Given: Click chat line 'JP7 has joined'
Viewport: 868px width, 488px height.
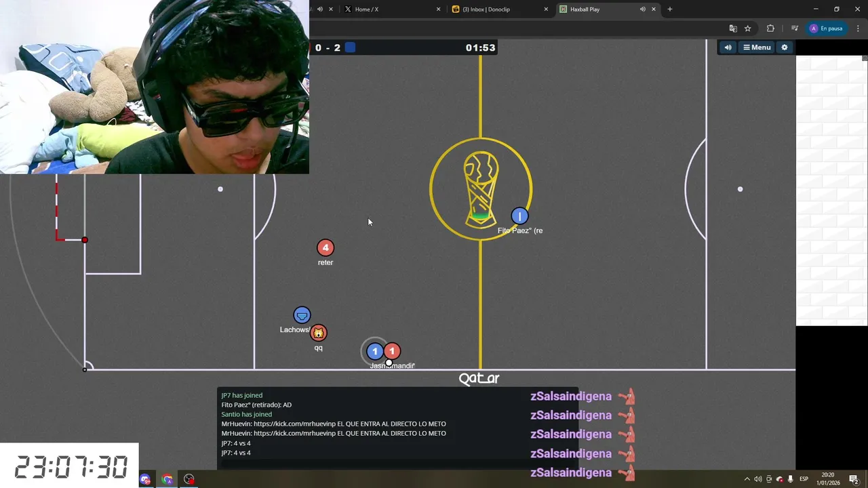Looking at the screenshot, I should [242, 395].
